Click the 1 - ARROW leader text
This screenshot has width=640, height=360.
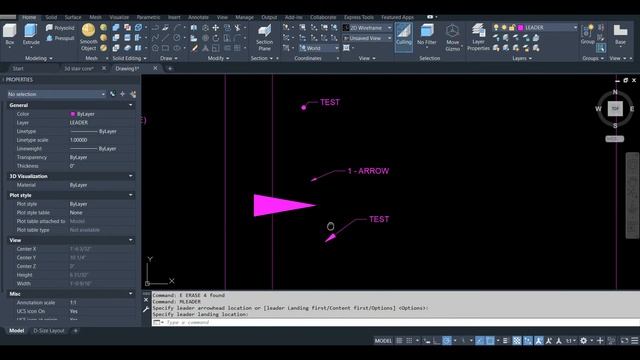click(368, 171)
